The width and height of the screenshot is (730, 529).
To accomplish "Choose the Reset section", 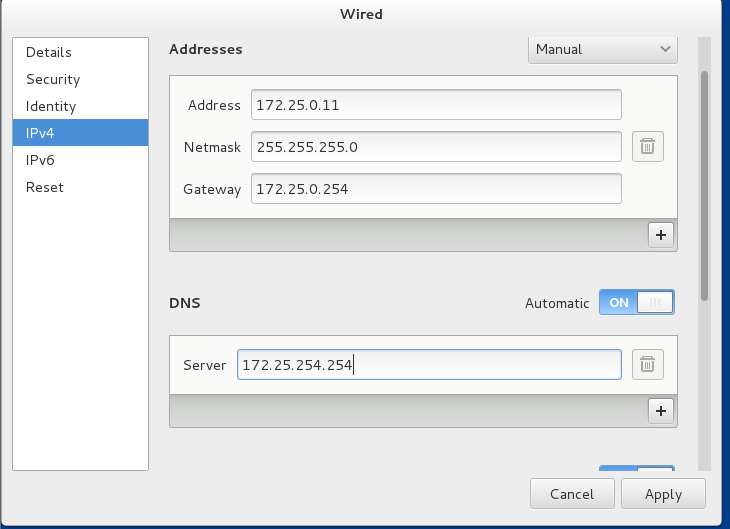I will (81, 187).
